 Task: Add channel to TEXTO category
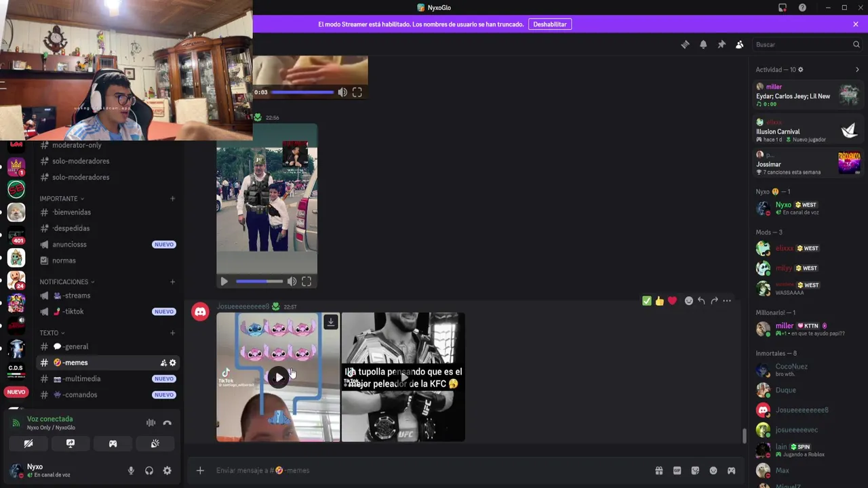coord(172,333)
